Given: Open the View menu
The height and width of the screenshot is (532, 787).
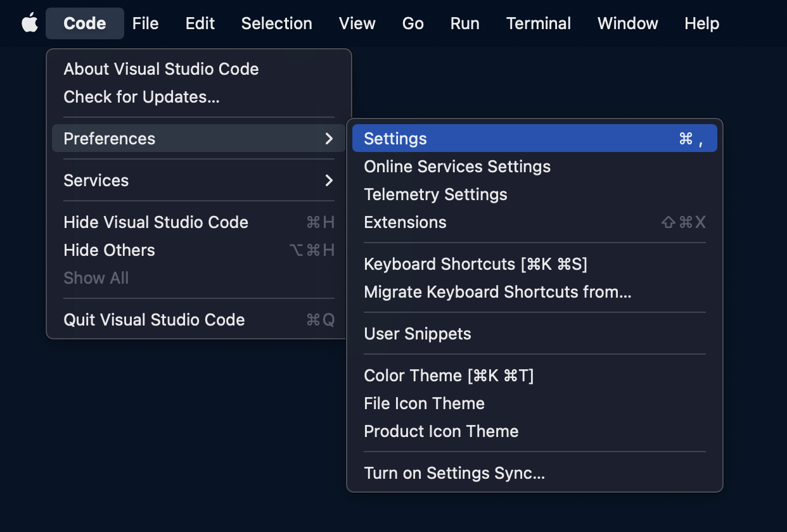Looking at the screenshot, I should point(357,23).
